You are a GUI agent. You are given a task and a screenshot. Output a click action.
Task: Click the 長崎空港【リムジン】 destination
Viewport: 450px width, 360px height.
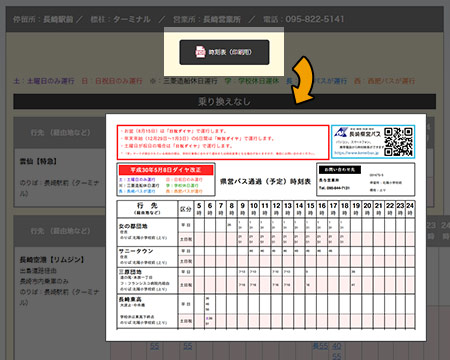pyautogui.click(x=52, y=260)
